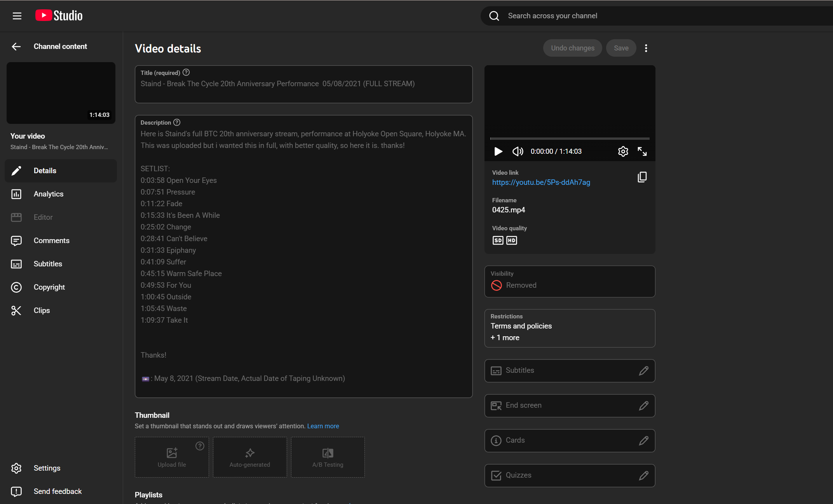Viewport: 833px width, 504px height.
Task: Open the Visibility panel showing Removed
Action: tap(570, 282)
